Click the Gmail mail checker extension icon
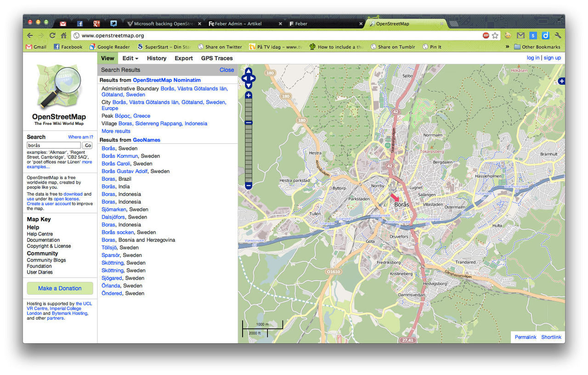Viewport: 588px width, 375px height. 520,35
